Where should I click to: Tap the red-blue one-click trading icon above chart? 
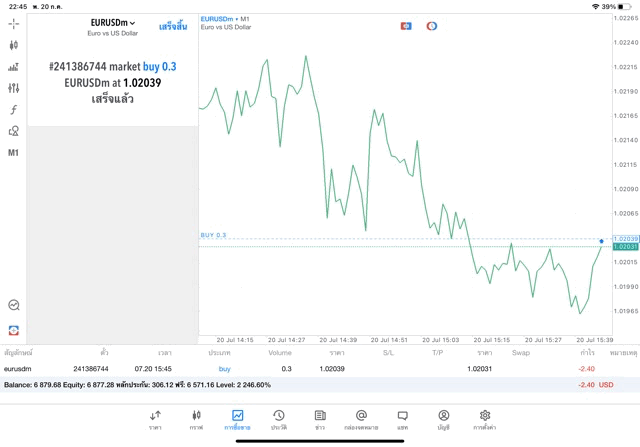[406, 26]
